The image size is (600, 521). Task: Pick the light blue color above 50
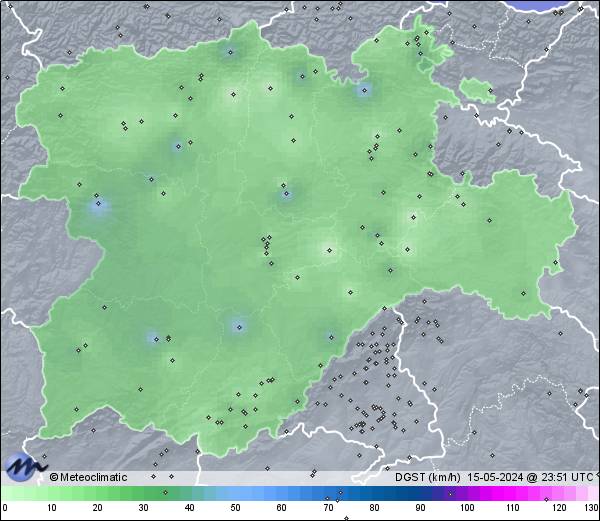(236, 493)
